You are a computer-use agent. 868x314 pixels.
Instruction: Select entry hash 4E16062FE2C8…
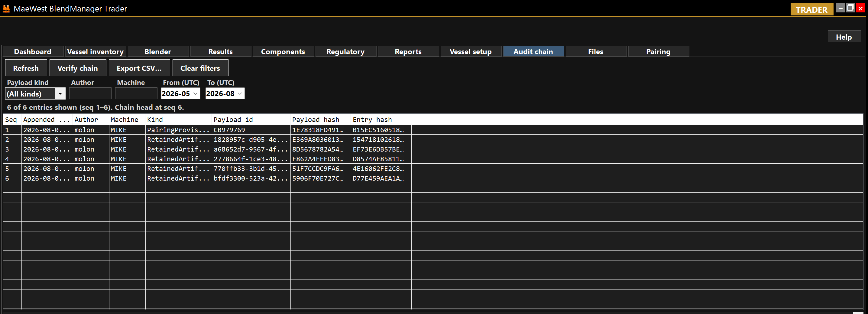[381, 168]
